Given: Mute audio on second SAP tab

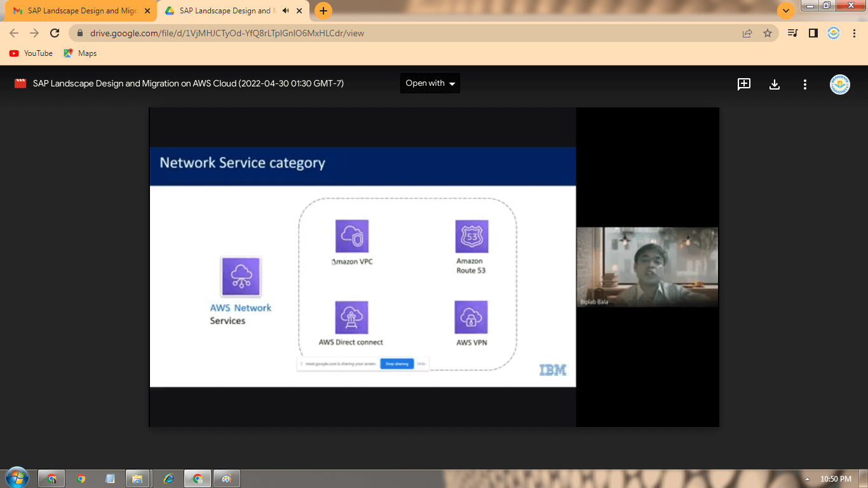Looking at the screenshot, I should [x=285, y=11].
